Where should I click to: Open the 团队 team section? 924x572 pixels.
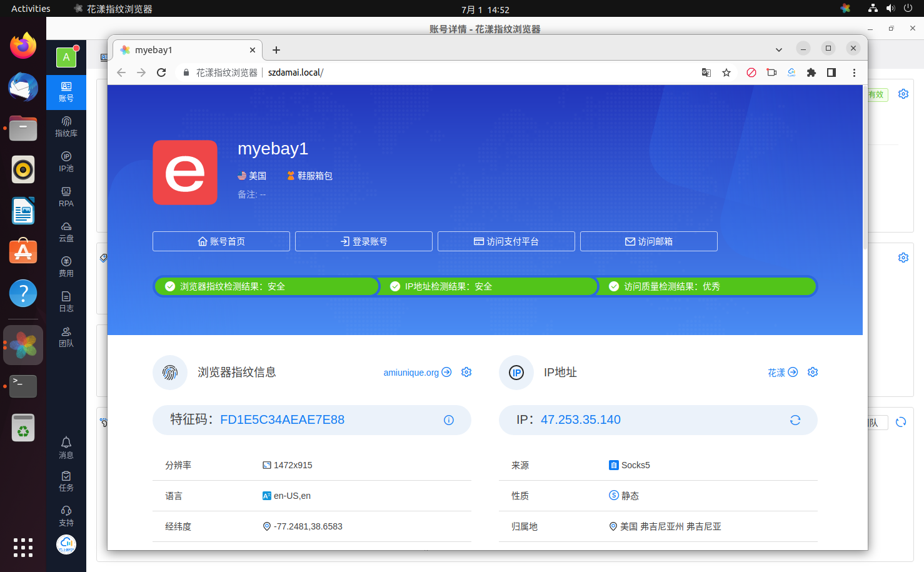coord(66,336)
